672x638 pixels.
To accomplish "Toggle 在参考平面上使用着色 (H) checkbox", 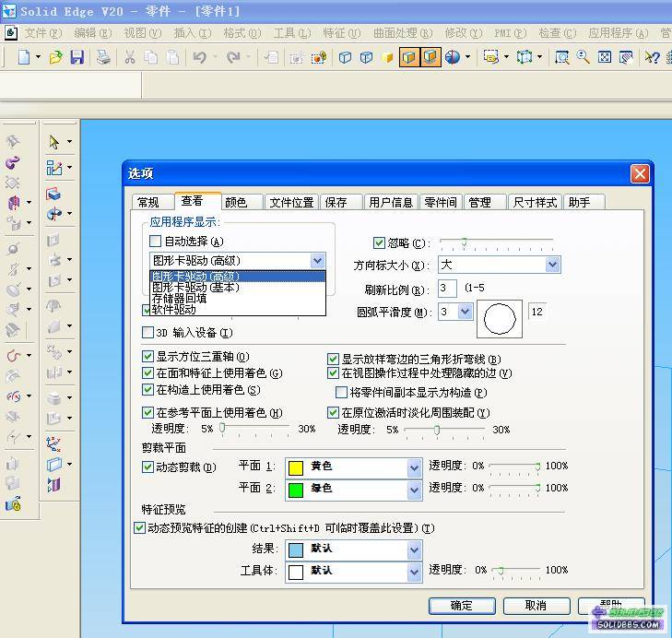I will coord(147,412).
